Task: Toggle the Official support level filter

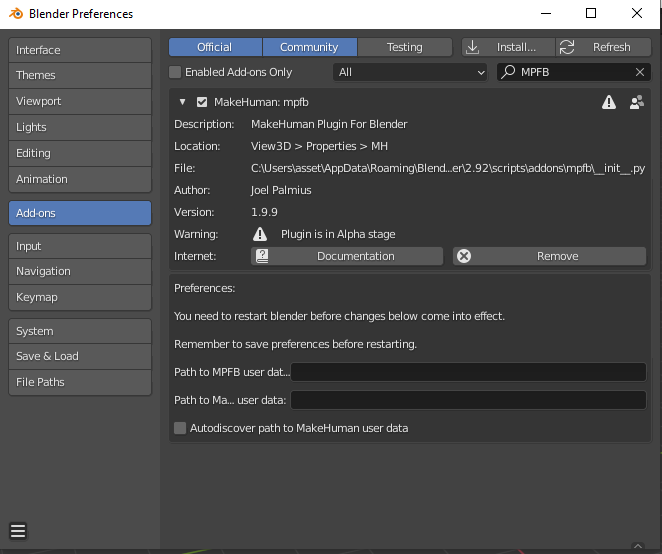Action: tap(215, 47)
